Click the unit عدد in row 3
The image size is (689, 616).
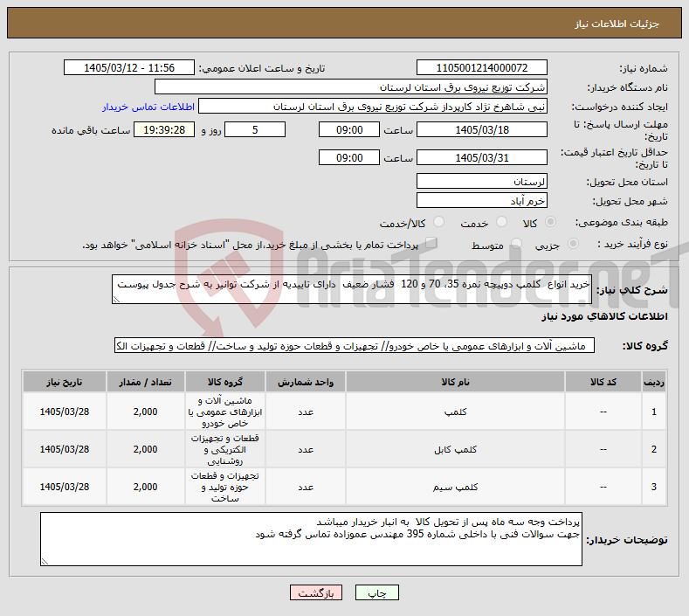[x=306, y=488]
